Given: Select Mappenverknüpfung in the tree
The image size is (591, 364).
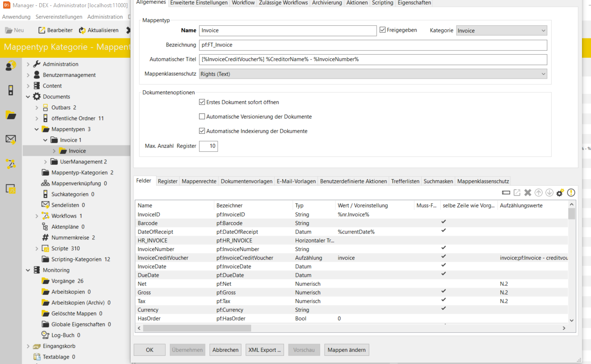Looking at the screenshot, I should [x=79, y=183].
